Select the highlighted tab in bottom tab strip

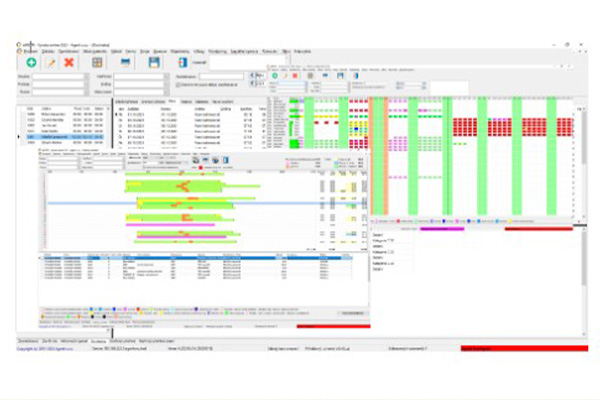point(98,341)
